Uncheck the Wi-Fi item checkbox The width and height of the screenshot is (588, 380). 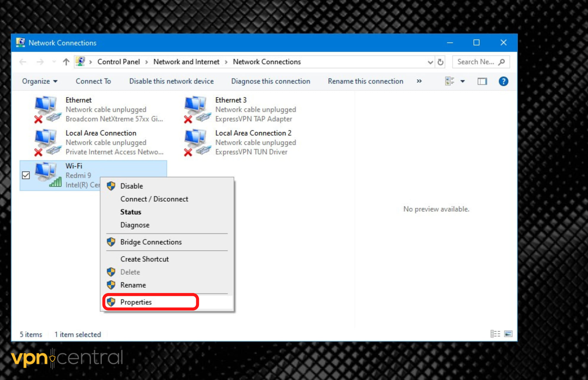pos(26,175)
